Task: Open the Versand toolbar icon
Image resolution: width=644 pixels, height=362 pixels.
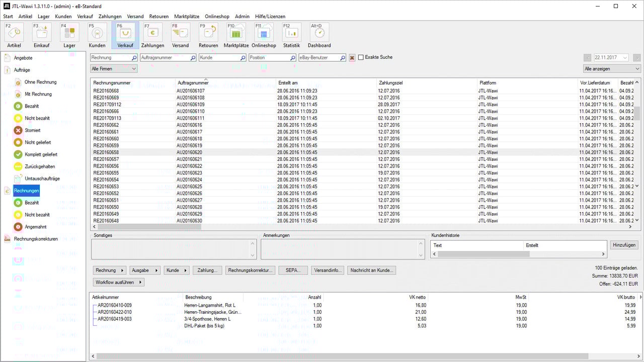Action: tap(180, 35)
